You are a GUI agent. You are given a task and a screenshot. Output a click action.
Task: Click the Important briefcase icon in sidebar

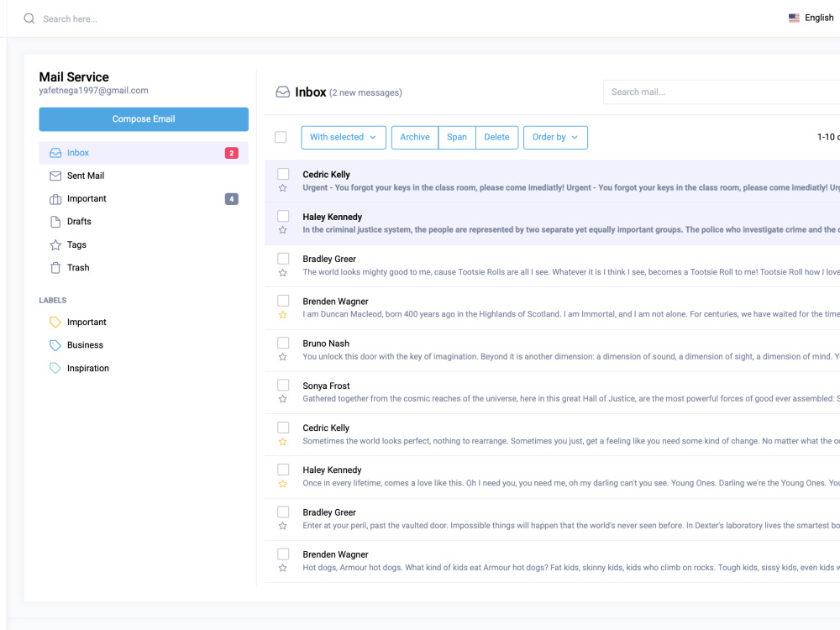55,199
